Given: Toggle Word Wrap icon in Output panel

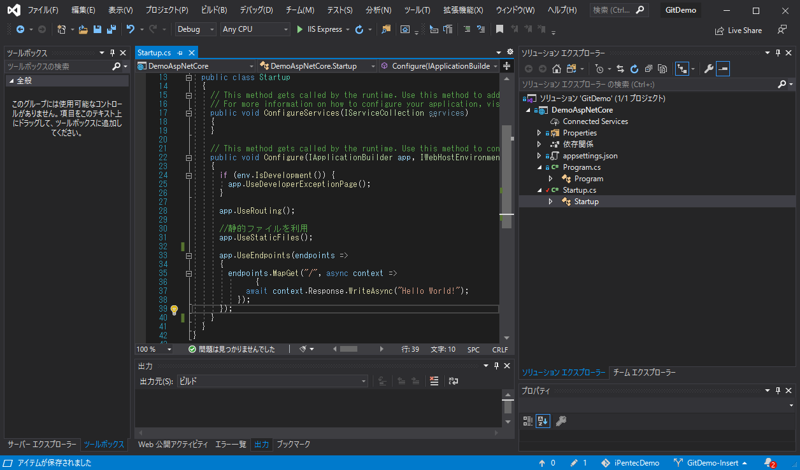Looking at the screenshot, I should pyautogui.click(x=453, y=381).
